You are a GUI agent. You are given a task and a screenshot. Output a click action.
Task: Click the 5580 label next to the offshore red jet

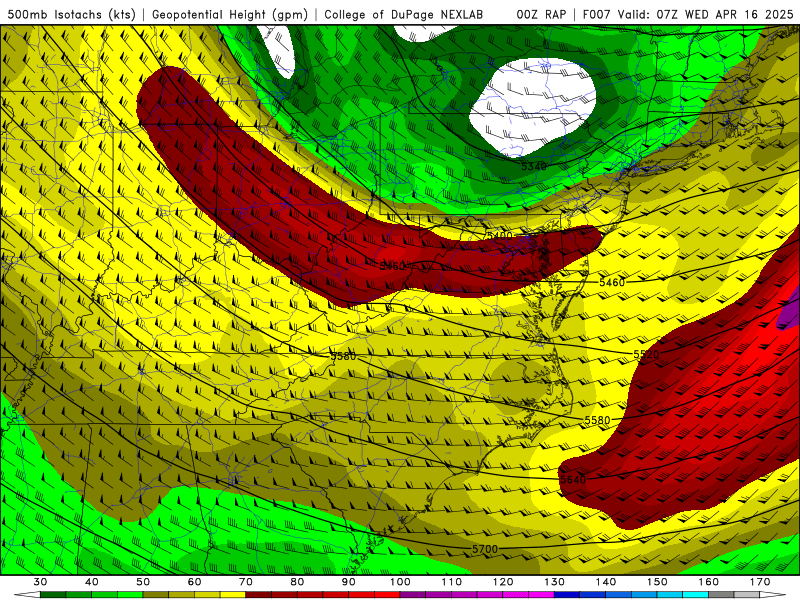[597, 420]
